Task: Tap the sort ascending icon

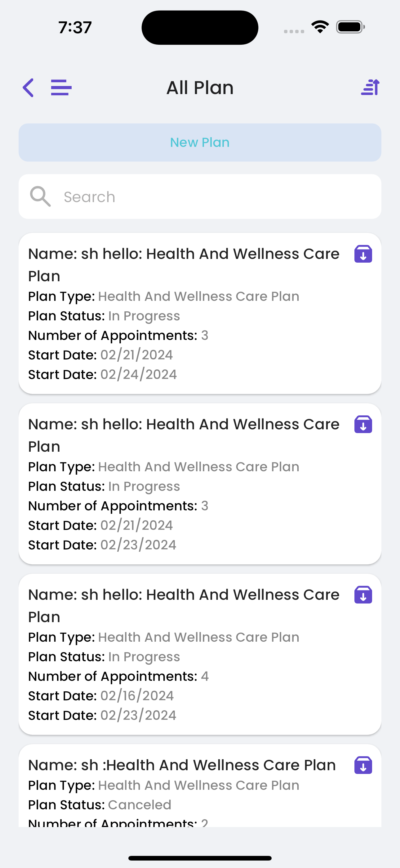Action: 370,87
